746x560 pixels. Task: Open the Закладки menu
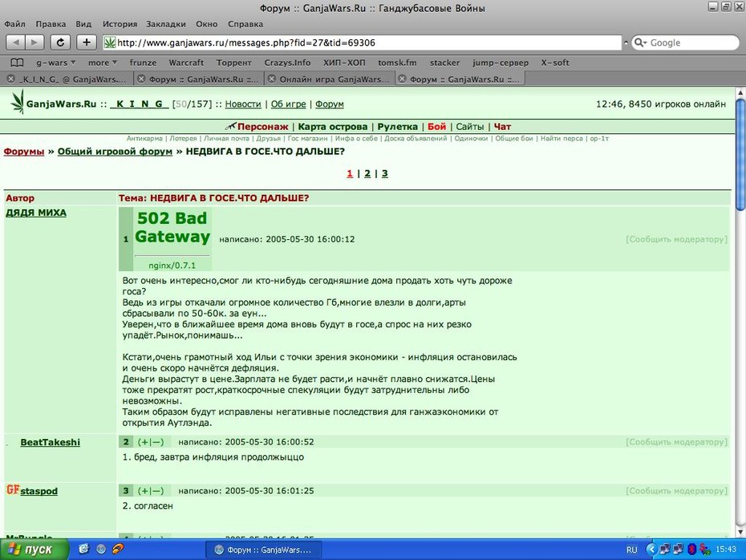click(165, 24)
